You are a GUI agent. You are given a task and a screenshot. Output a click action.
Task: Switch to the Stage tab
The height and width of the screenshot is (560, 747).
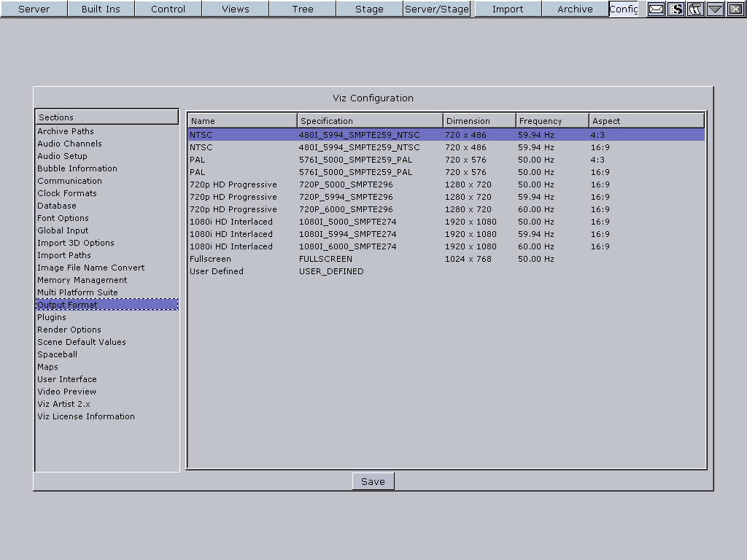coord(369,9)
